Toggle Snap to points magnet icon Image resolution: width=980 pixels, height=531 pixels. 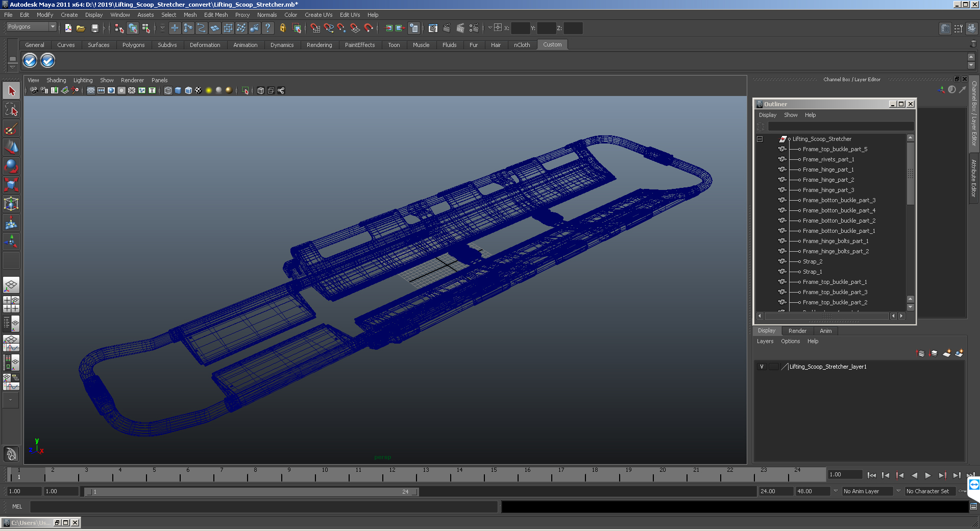coord(342,28)
